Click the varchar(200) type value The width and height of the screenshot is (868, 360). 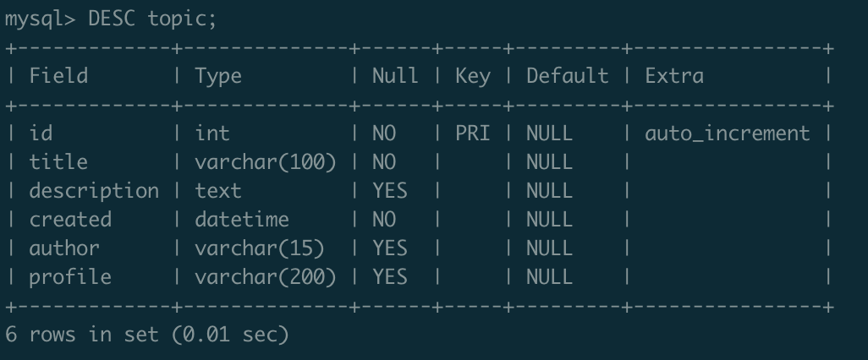tap(266, 277)
